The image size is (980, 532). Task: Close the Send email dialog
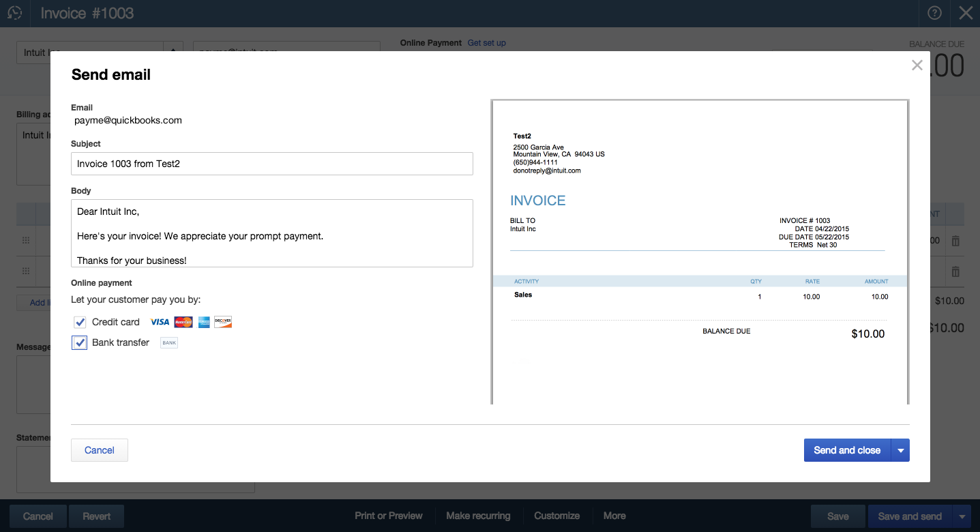tap(917, 65)
